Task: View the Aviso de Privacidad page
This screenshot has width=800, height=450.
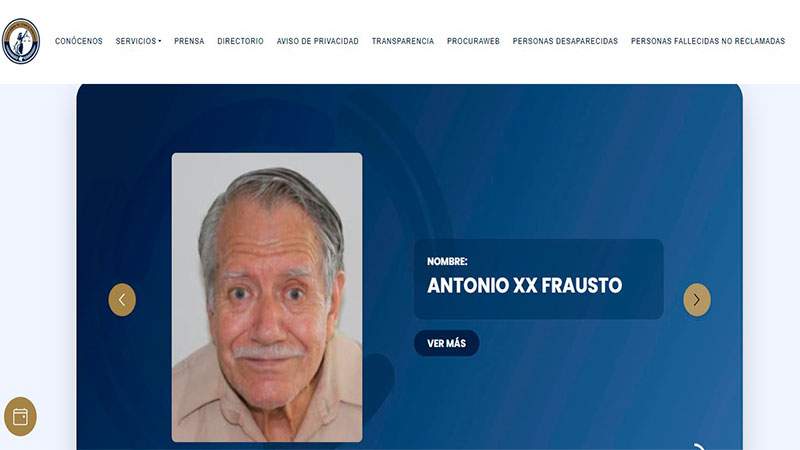Action: pos(318,41)
